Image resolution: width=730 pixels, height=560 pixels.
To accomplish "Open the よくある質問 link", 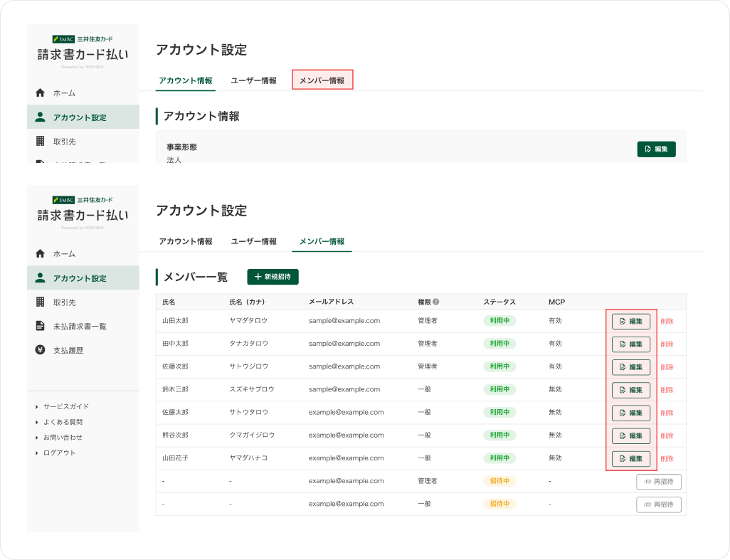I will click(x=63, y=422).
